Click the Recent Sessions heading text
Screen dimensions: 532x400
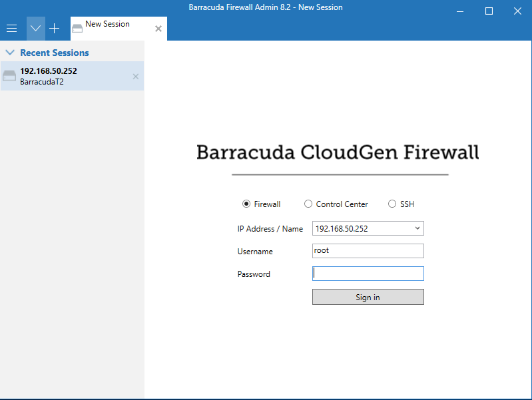click(55, 53)
